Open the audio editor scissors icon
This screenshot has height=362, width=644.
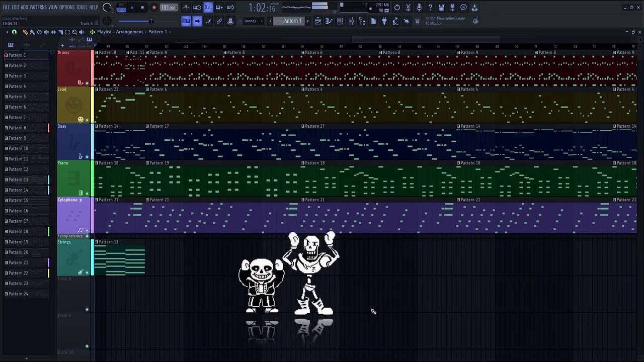pos(408,8)
